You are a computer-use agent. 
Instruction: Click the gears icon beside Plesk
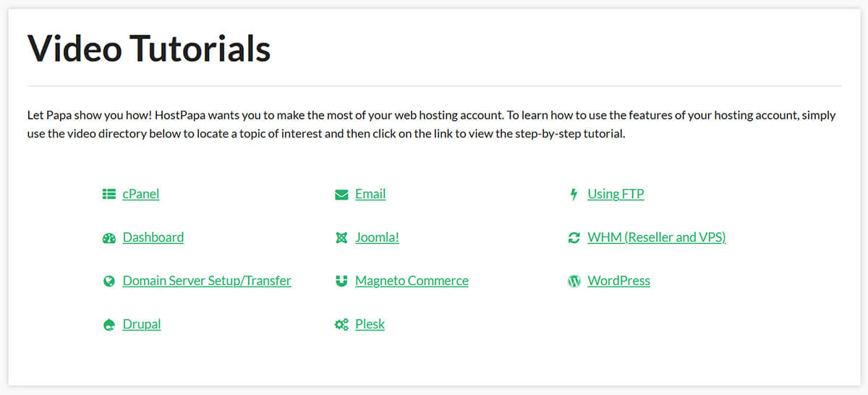pyautogui.click(x=341, y=325)
